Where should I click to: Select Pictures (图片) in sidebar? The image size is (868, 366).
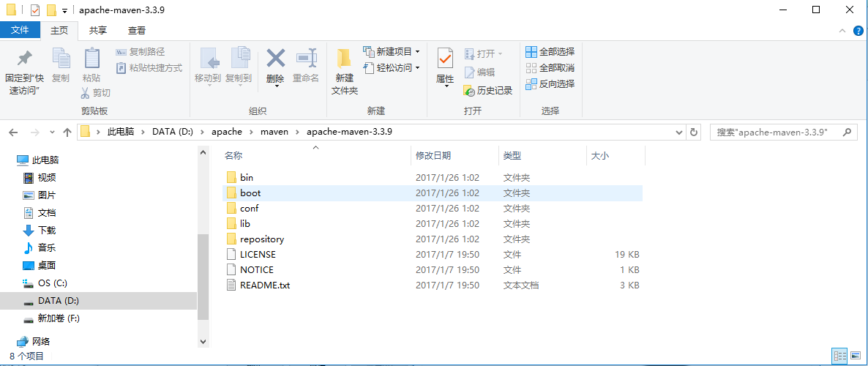click(40, 195)
